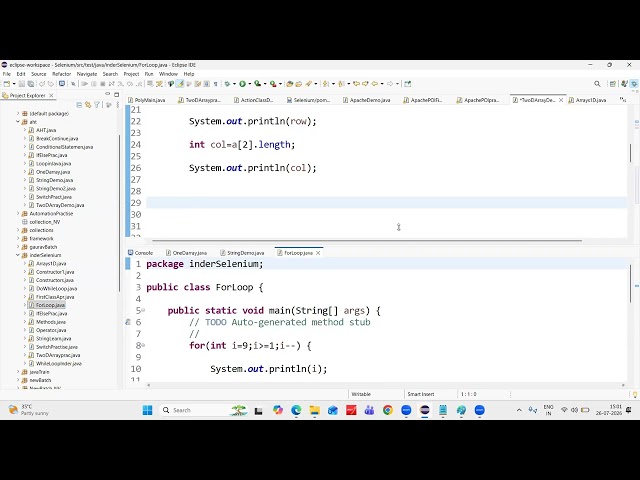Click the tip lightbulb icon in status bar
640x480 pixels.
[635, 394]
